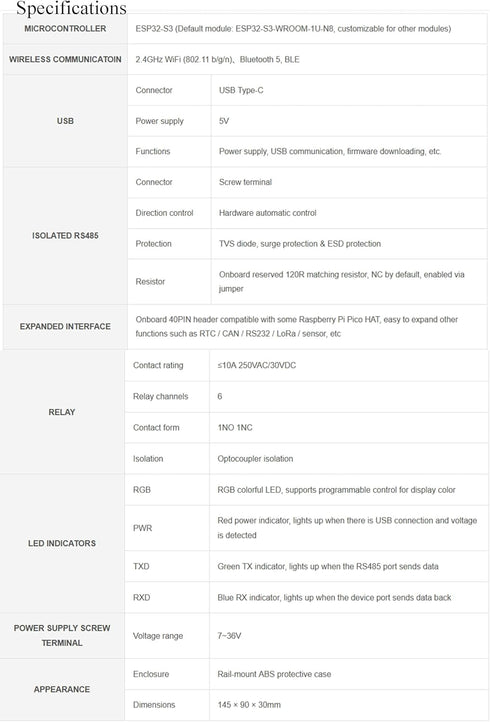Select the Optocoupler isolation value
Image resolution: width=490 pixels, height=722 pixels.
(x=255, y=459)
